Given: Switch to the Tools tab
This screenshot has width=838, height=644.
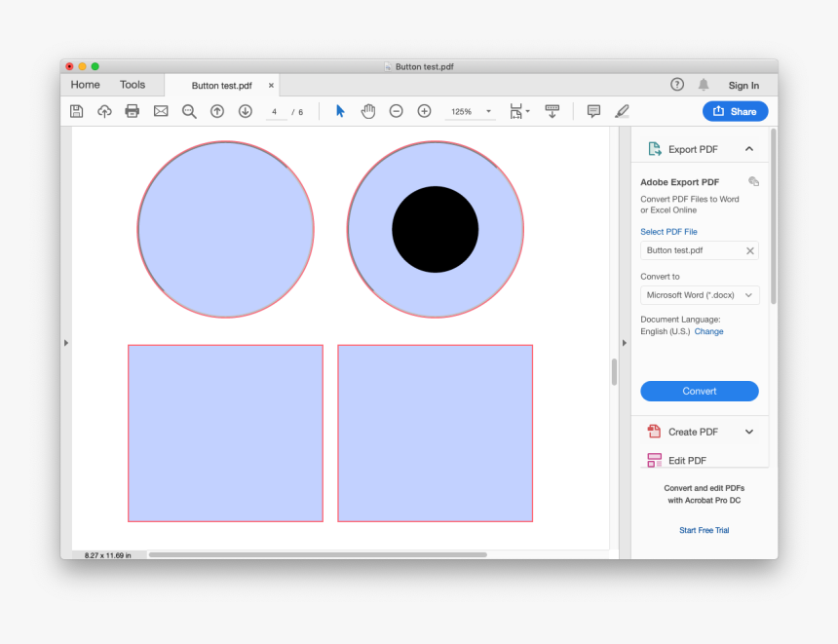Looking at the screenshot, I should [x=132, y=85].
